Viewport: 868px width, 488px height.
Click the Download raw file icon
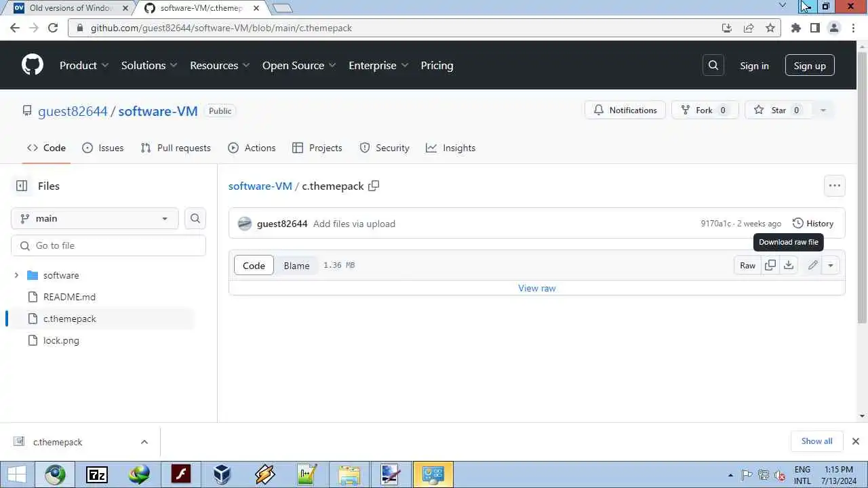click(788, 265)
